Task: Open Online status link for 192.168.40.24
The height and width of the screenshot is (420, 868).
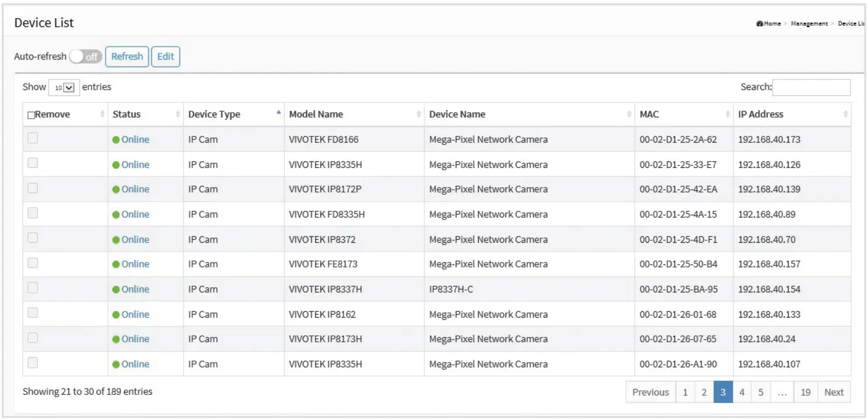Action: click(135, 339)
